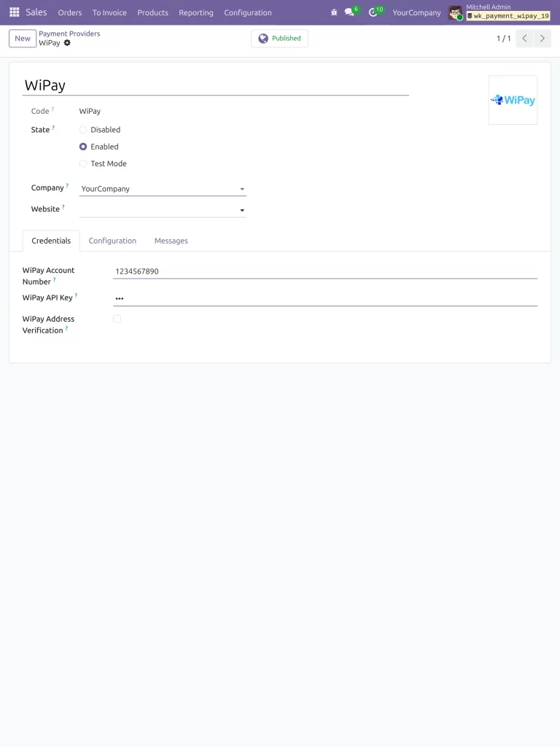Open the Orders menu
The width and height of the screenshot is (560, 747).
(x=70, y=12)
